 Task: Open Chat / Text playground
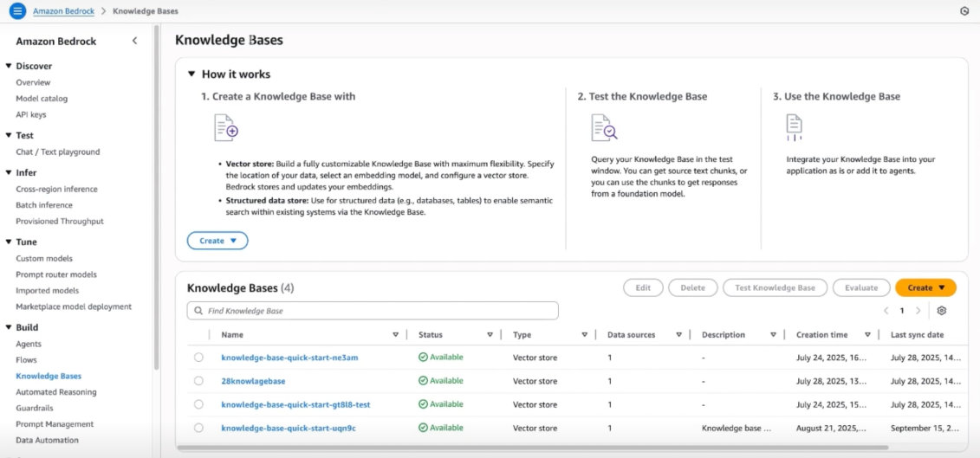pyautogui.click(x=57, y=152)
